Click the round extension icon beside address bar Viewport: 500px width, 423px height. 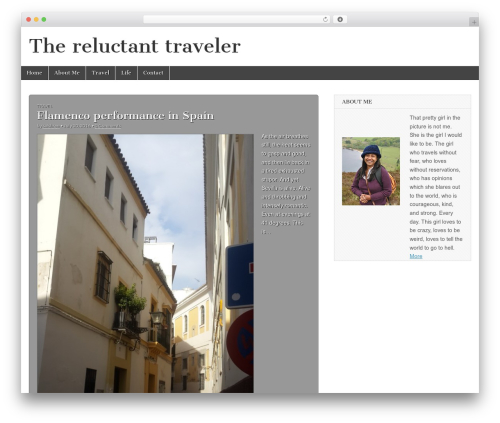pos(340,20)
